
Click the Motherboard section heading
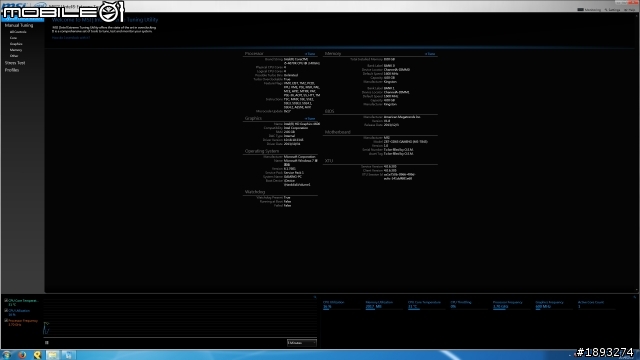point(338,132)
